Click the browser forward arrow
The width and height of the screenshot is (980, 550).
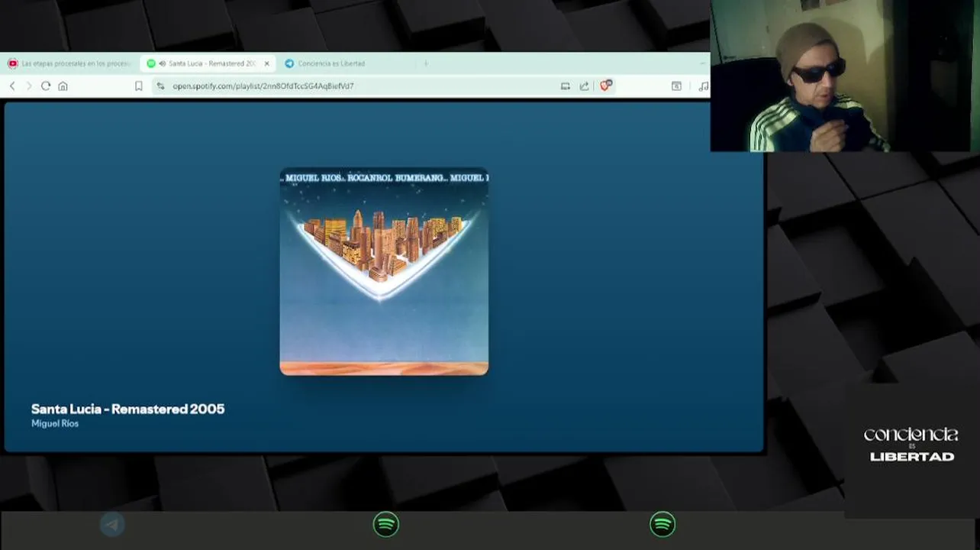(29, 86)
